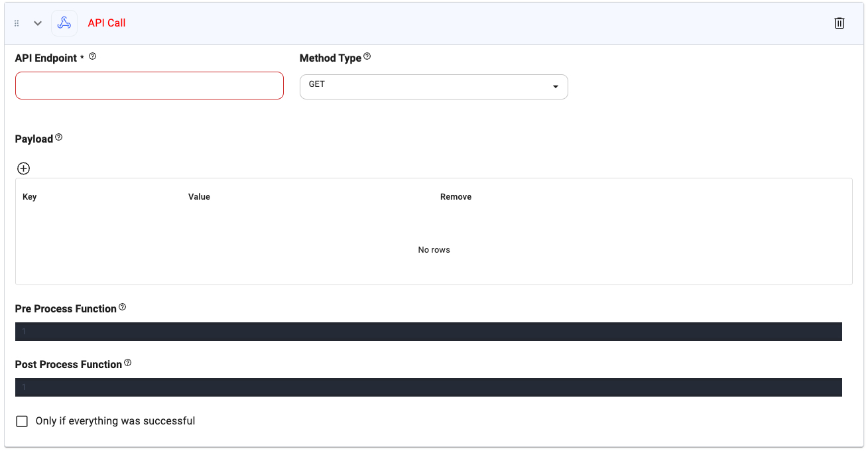Open the Payload help tooltip
The height and width of the screenshot is (451, 868).
tap(58, 136)
